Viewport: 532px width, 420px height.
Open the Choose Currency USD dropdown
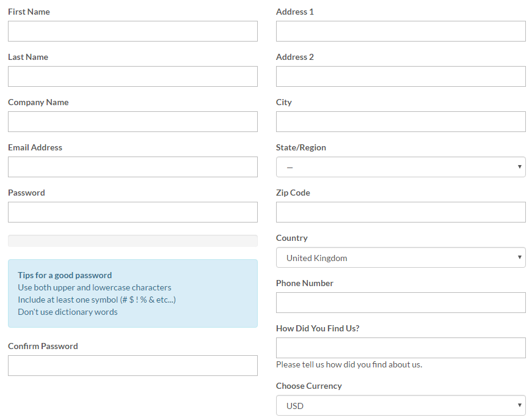(401, 405)
